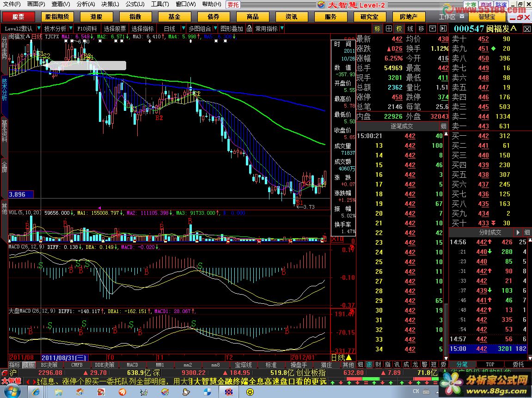Open the 帮助(H) menu

[211, 5]
